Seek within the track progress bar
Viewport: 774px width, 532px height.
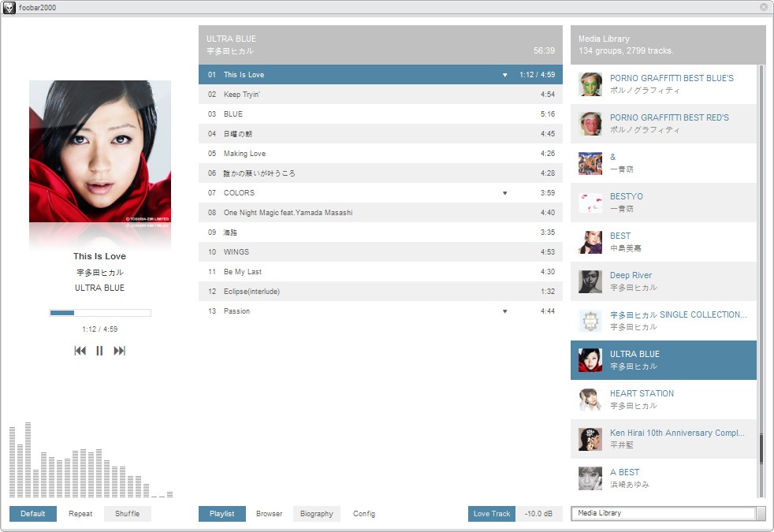[100, 313]
